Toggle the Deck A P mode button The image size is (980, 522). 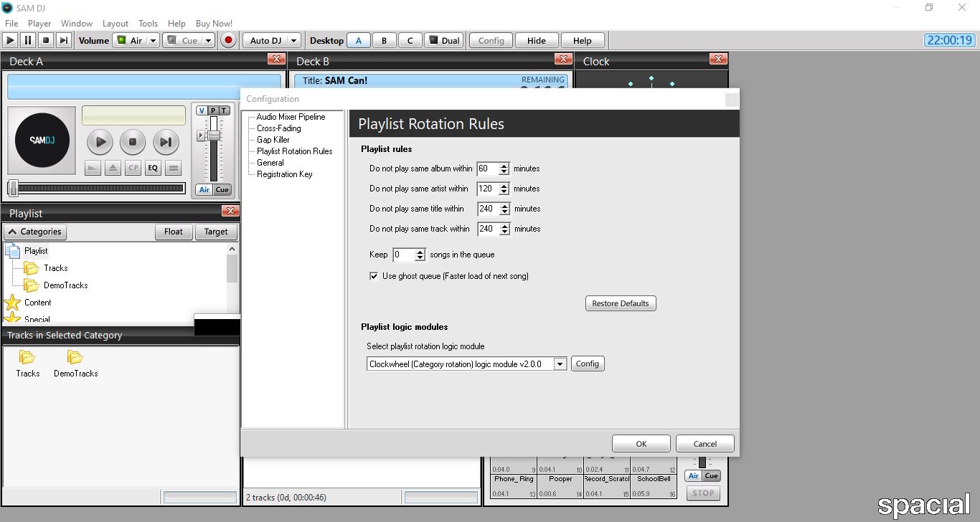click(213, 110)
